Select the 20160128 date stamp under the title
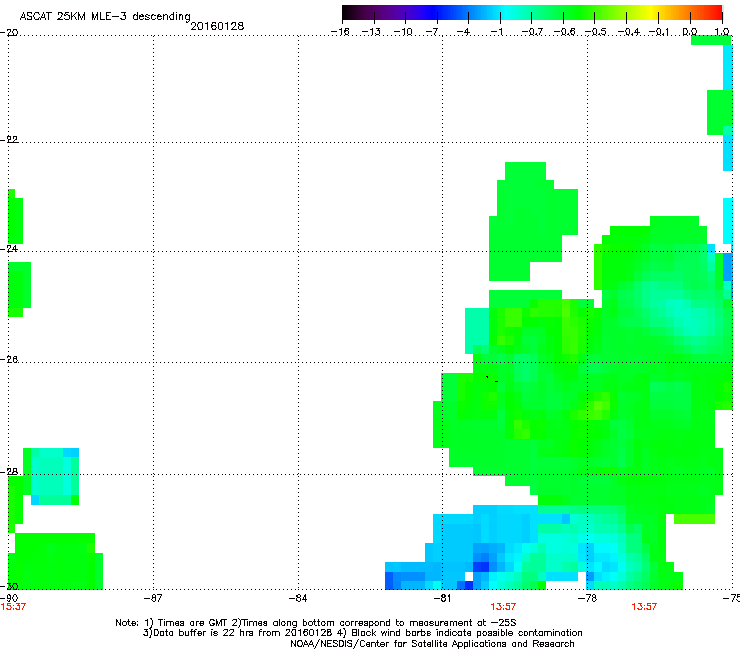The height and width of the screenshot is (650, 740). 217,26
